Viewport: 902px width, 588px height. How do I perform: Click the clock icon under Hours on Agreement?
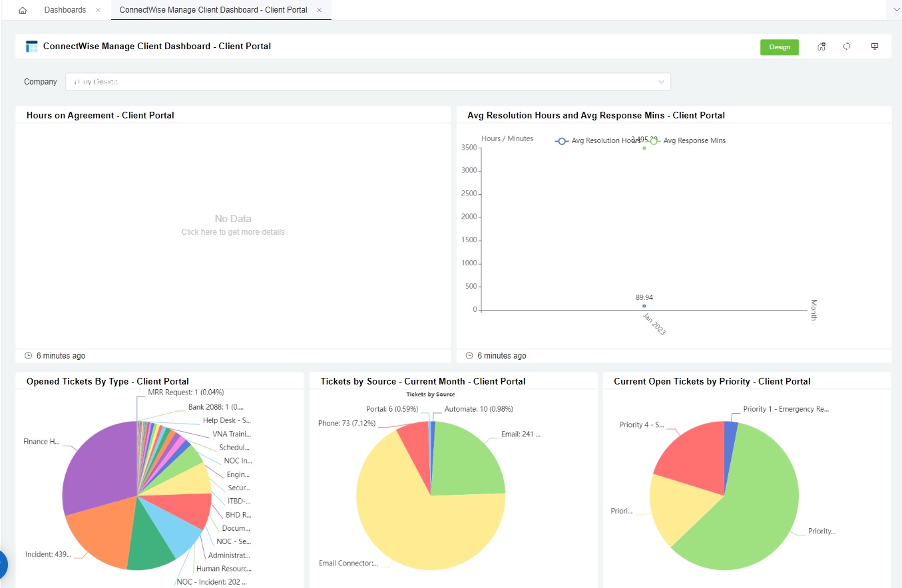pyautogui.click(x=27, y=355)
